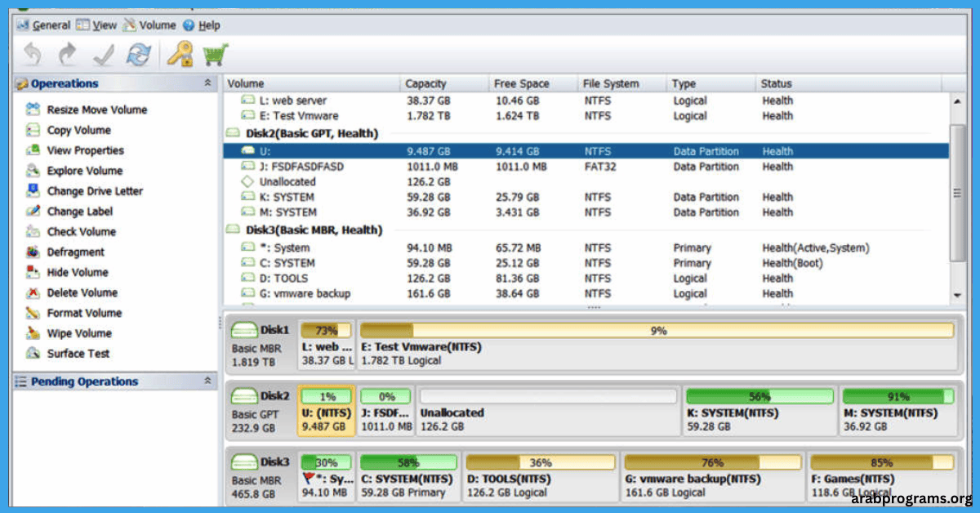Collapse the Pending Operations panel chevron
The image size is (980, 513).
207,381
